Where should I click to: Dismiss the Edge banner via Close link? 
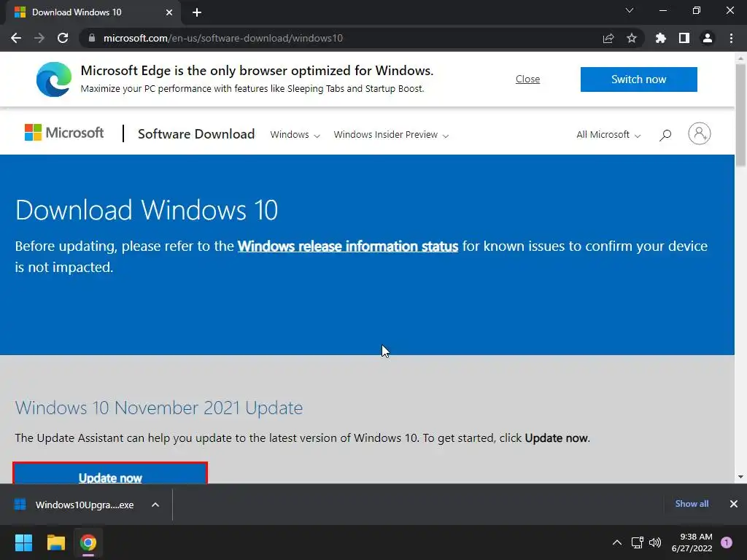528,79
